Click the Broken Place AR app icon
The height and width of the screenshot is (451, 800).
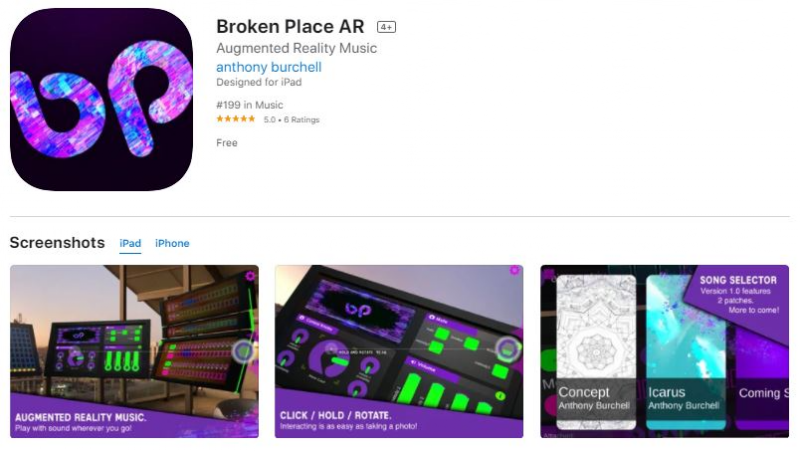pos(102,99)
